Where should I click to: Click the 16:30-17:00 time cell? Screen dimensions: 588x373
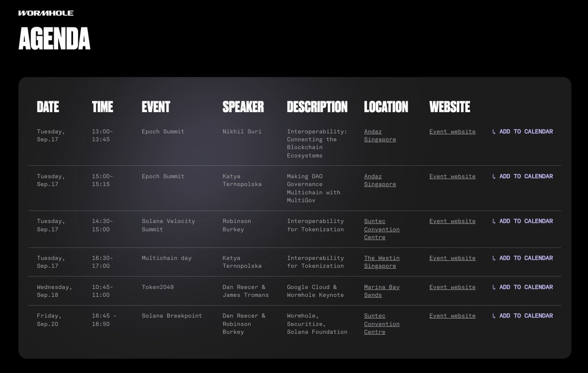(102, 262)
